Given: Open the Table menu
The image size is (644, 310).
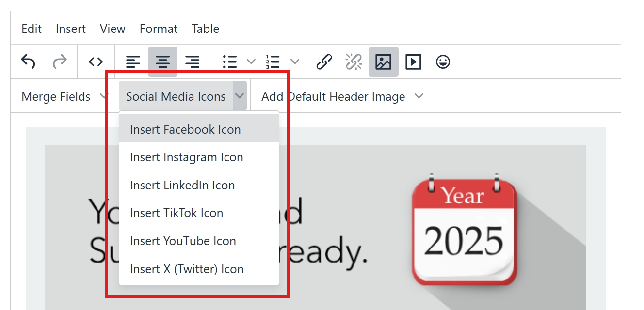Looking at the screenshot, I should point(206,29).
